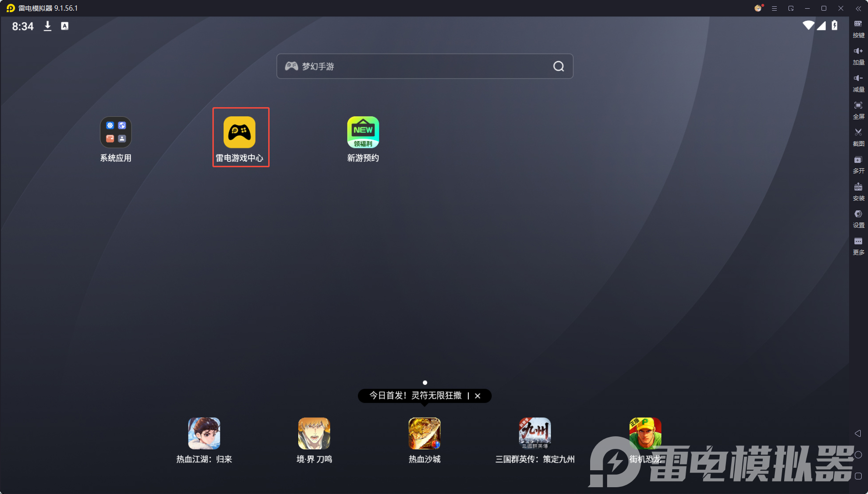The image size is (868, 494).
Task: Install an APK via 安装
Action: [x=858, y=192]
